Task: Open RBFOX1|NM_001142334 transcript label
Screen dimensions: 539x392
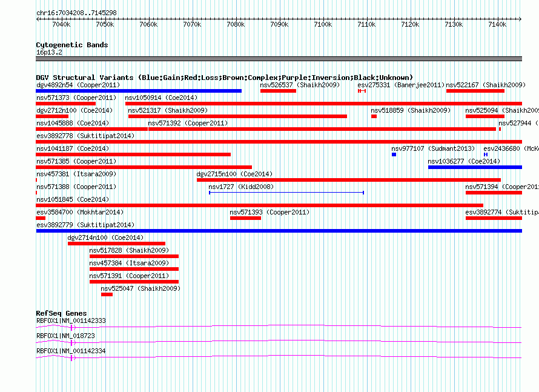Action: tap(71, 351)
